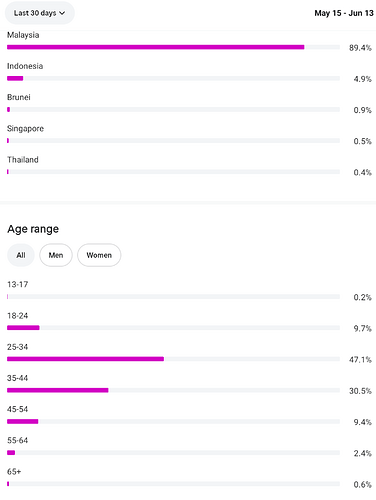Click the Indonesia country label
Image resolution: width=376 pixels, height=500 pixels.
point(25,66)
